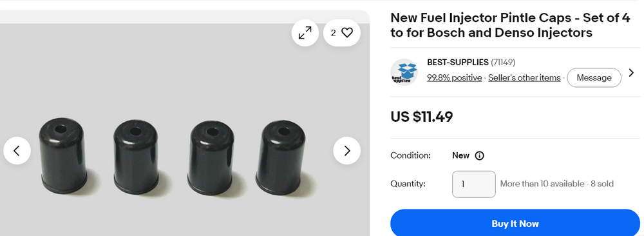Show the previous product image

(x=17, y=151)
